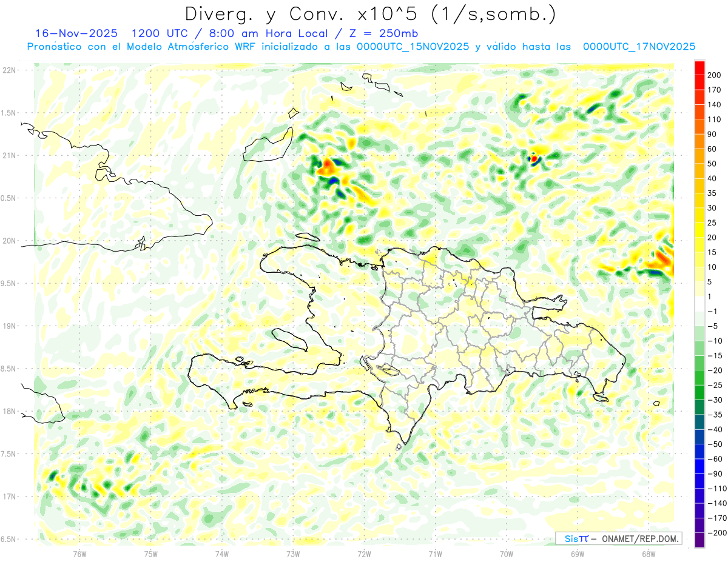
Task: Click the '18N' latitude label
Action: tap(9, 412)
